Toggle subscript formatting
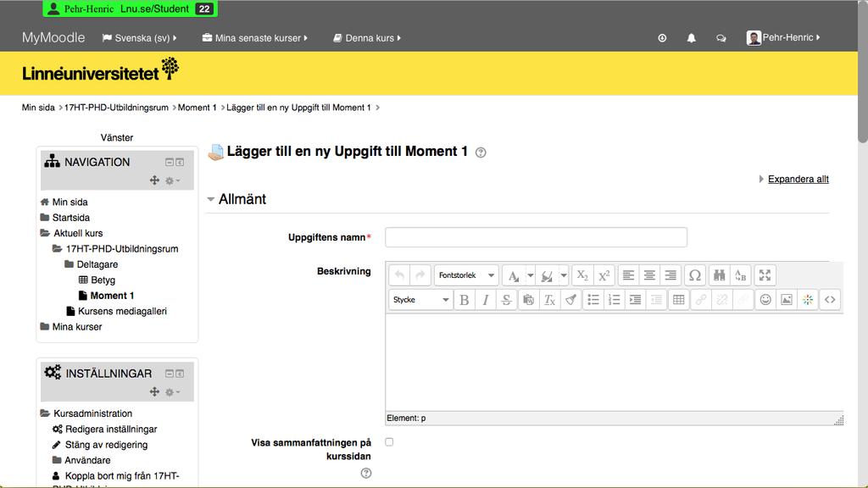Image resolution: width=868 pixels, height=488 pixels. 582,275
